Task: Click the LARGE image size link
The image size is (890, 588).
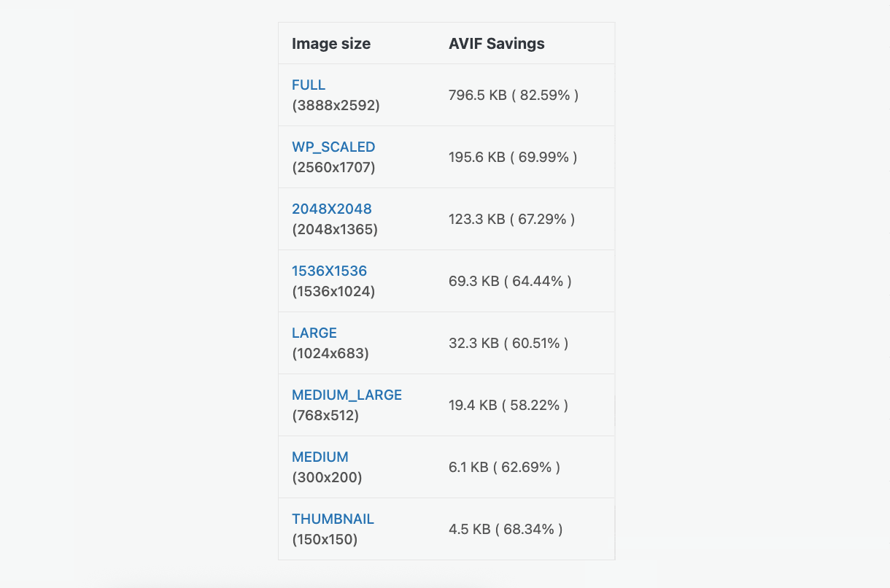Action: coord(314,333)
